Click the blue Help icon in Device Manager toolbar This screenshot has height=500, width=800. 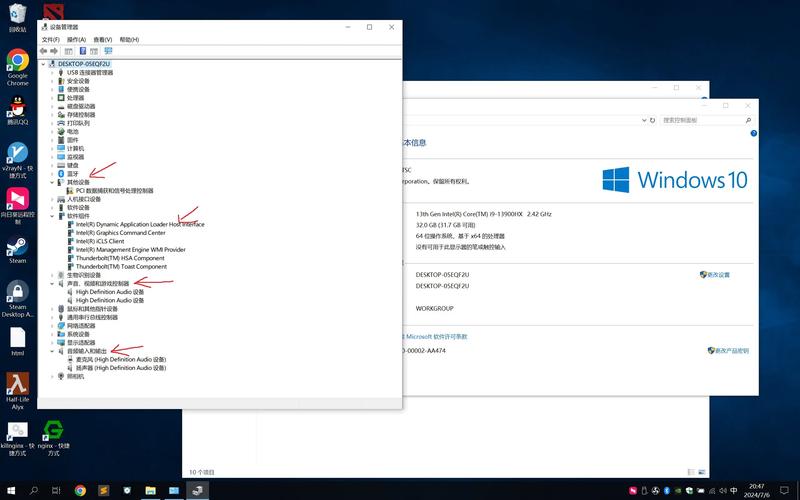click(x=83, y=51)
